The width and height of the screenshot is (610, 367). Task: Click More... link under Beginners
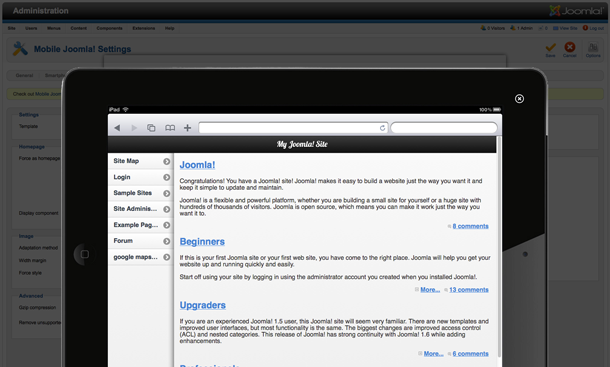pos(430,290)
